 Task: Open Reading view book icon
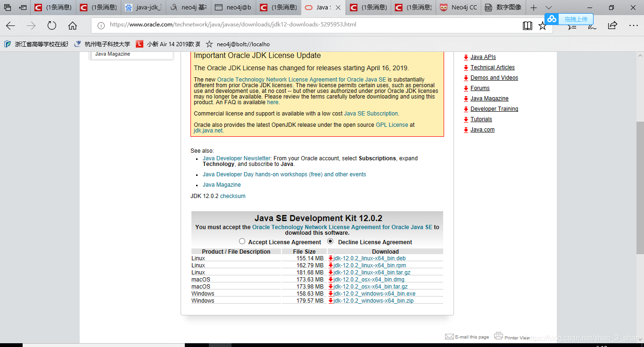(528, 25)
